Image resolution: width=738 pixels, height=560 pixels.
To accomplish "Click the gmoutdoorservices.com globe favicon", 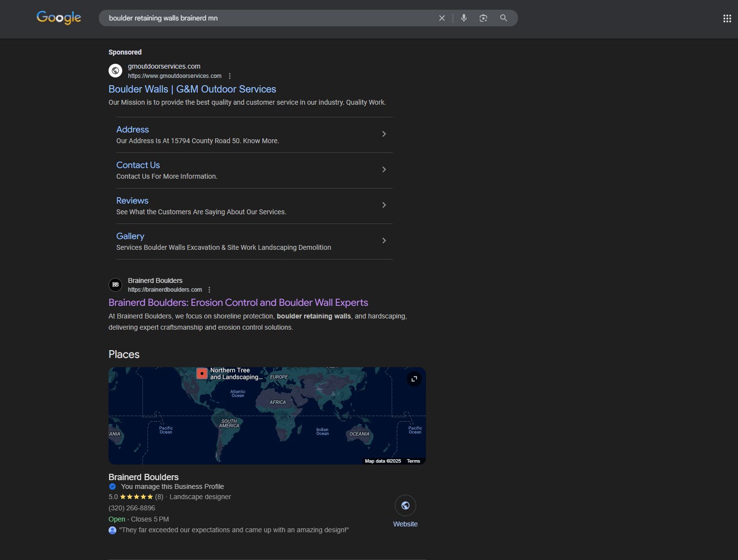I will (x=115, y=71).
